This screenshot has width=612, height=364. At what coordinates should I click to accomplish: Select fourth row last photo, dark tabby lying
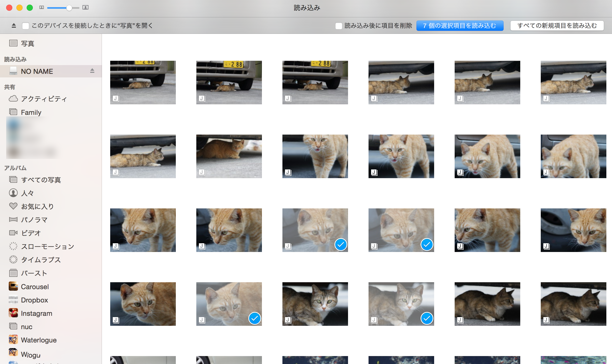574,304
